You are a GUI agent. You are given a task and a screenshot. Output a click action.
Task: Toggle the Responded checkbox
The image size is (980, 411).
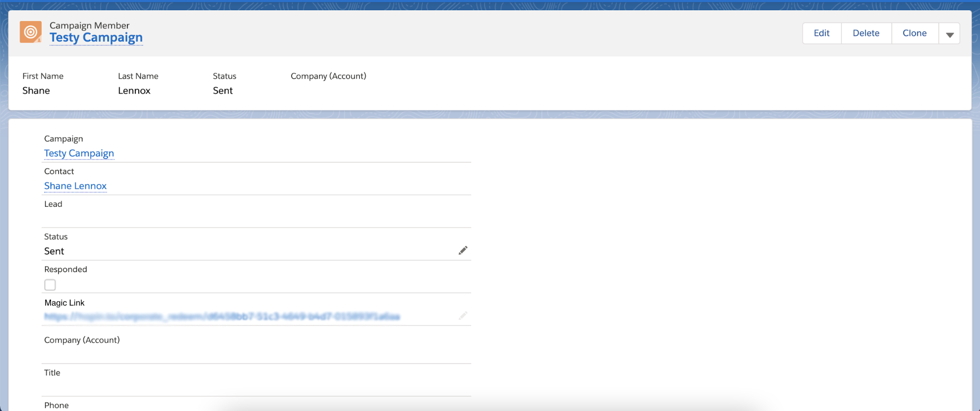pos(50,285)
